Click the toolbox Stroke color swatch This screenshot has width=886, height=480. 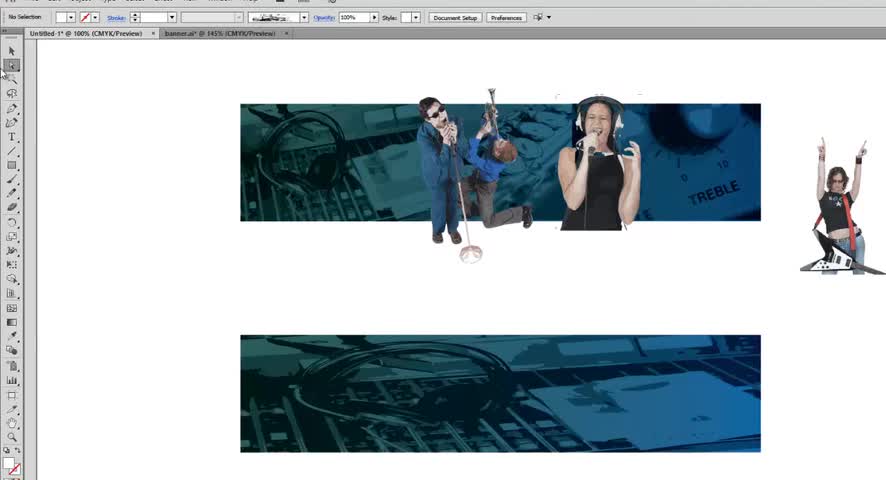pos(15,470)
